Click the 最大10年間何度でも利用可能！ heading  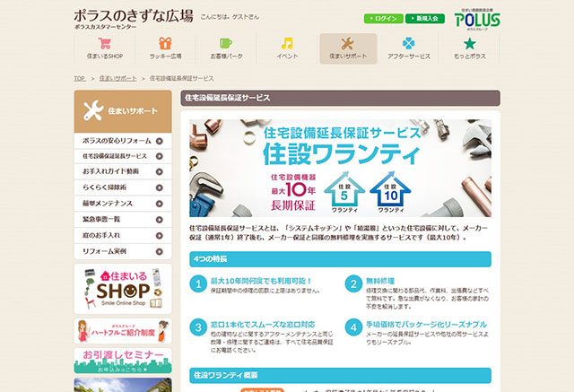pyautogui.click(x=261, y=281)
